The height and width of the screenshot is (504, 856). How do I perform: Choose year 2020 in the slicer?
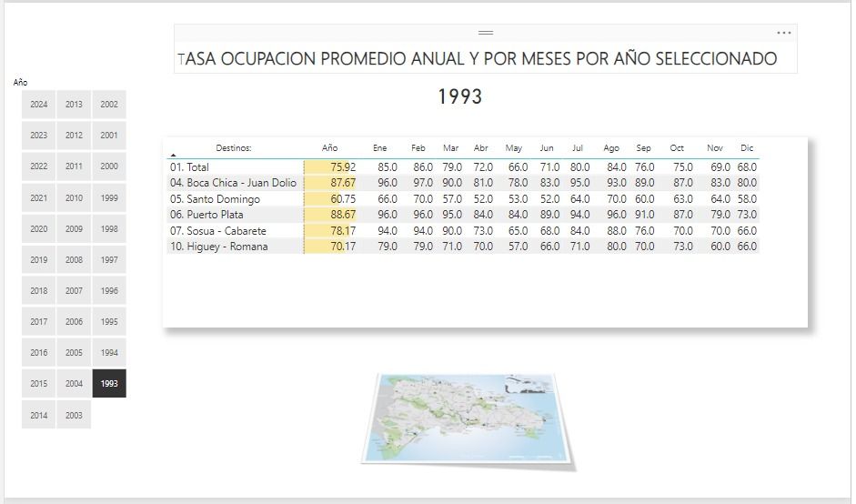38,229
